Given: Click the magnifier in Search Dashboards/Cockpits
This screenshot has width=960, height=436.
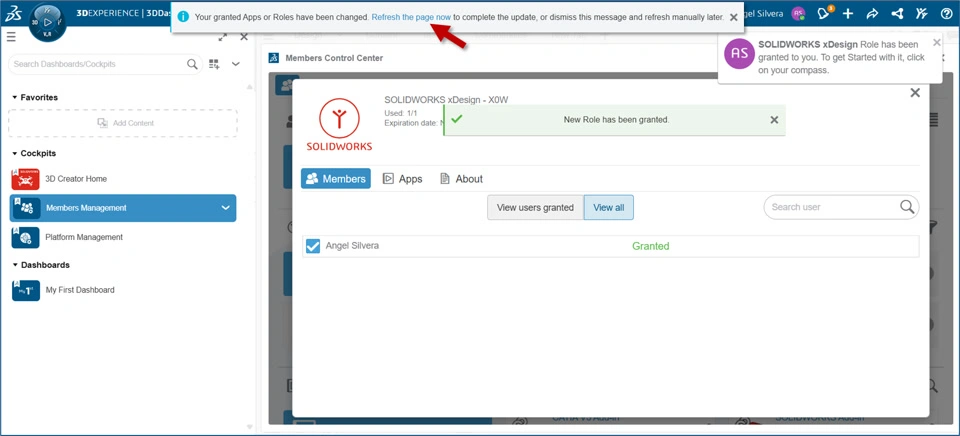Looking at the screenshot, I should click(192, 64).
